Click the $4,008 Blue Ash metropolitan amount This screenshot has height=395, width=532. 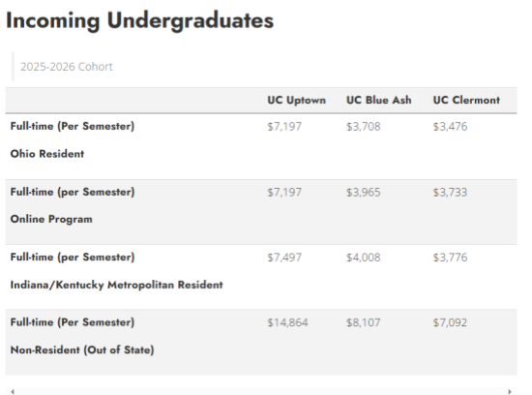pyautogui.click(x=364, y=258)
